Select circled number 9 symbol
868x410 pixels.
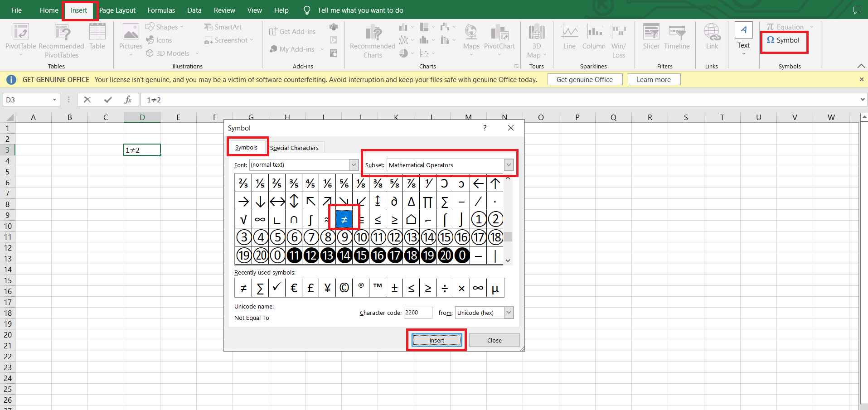(x=344, y=237)
